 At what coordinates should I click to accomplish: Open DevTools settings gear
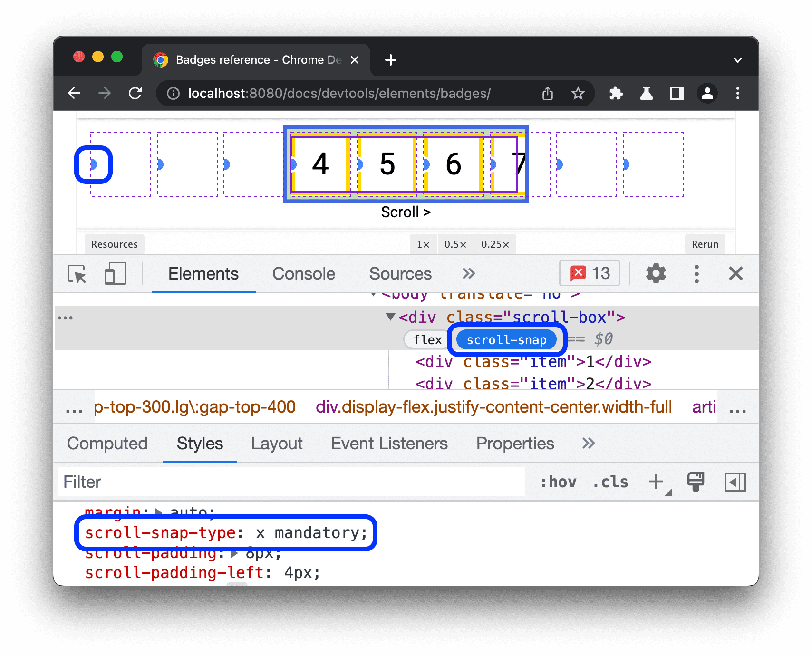[656, 273]
